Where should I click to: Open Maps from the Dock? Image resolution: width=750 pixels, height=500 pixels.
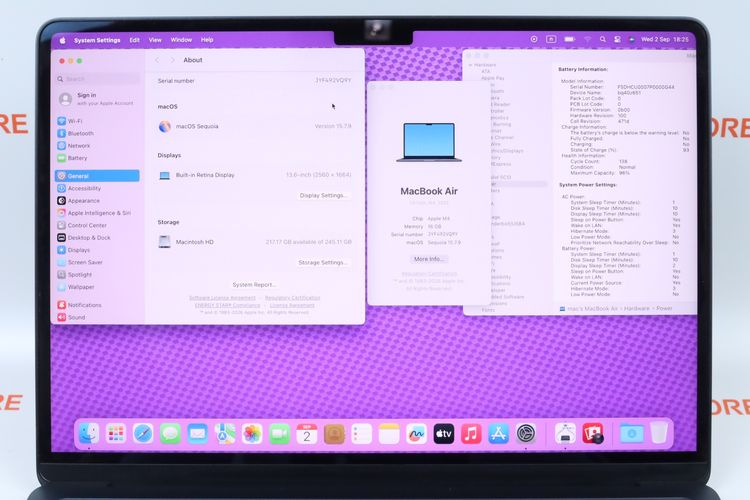(x=225, y=433)
